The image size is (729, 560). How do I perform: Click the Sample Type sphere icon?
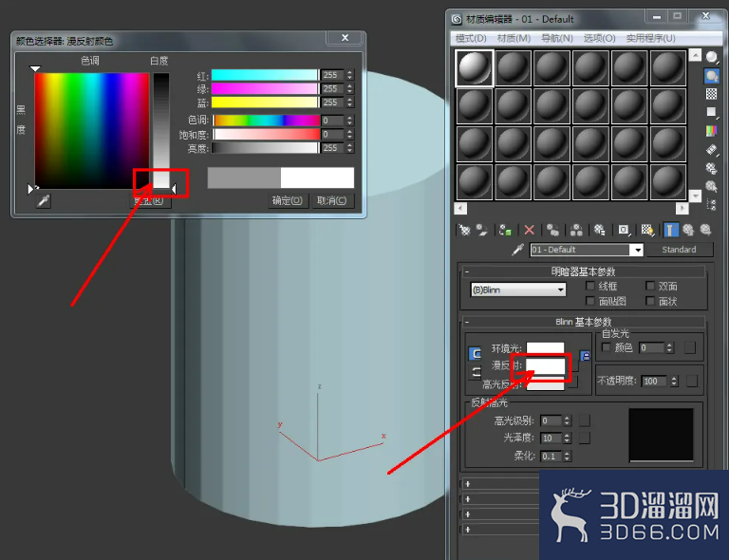click(x=711, y=57)
